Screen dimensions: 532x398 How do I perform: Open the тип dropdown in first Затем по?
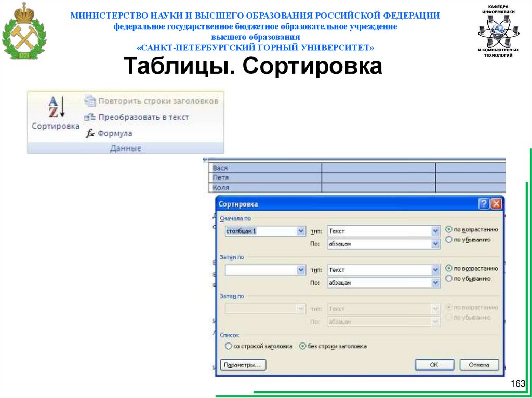(x=436, y=270)
